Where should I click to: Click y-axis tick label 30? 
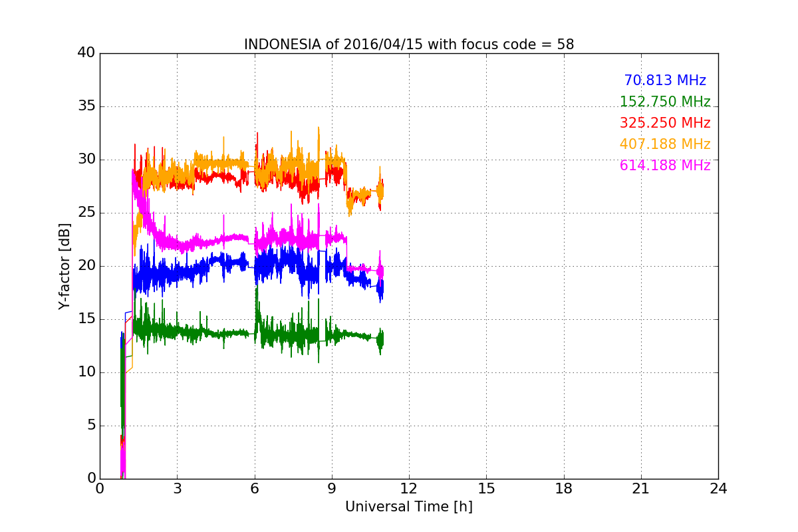[87, 160]
